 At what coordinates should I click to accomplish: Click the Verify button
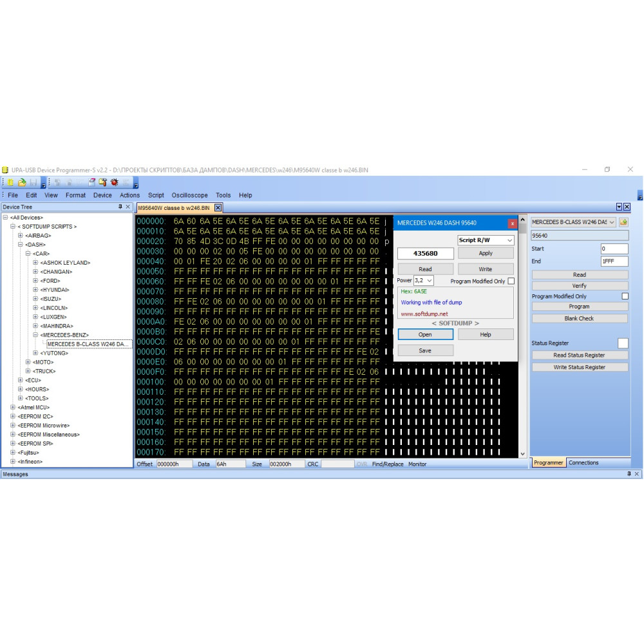579,285
